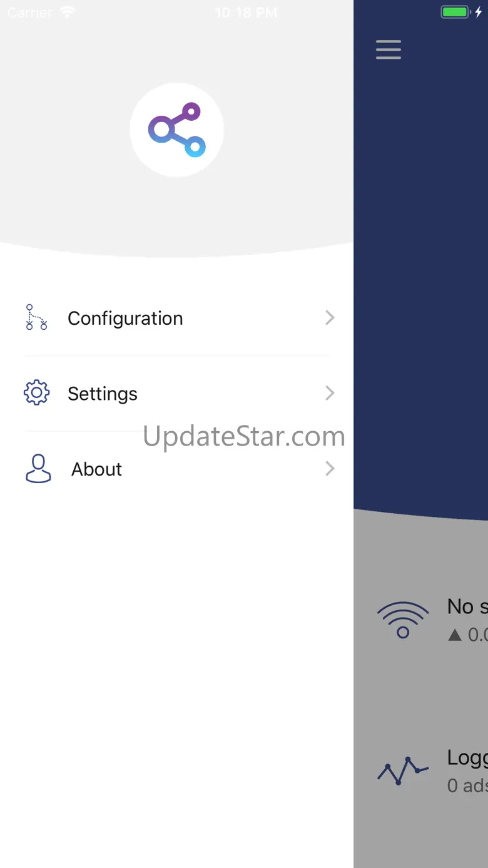Image resolution: width=488 pixels, height=868 pixels.
Task: Tap the logging chart line icon
Action: click(x=403, y=771)
